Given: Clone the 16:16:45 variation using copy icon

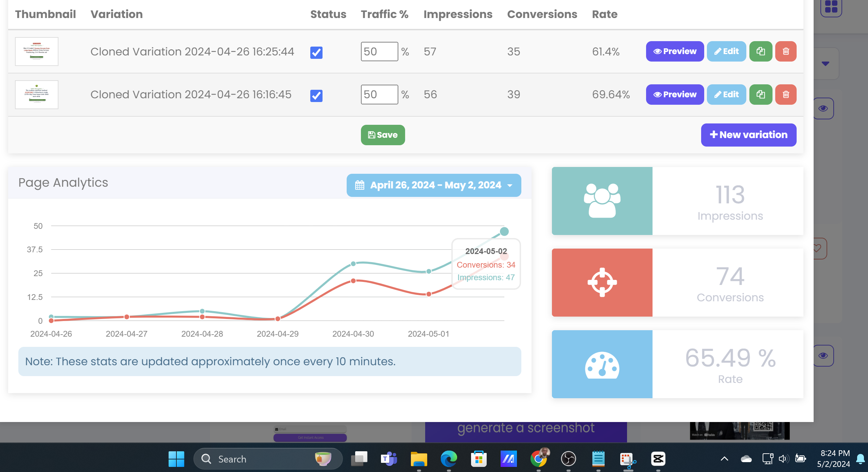Looking at the screenshot, I should tap(761, 95).
